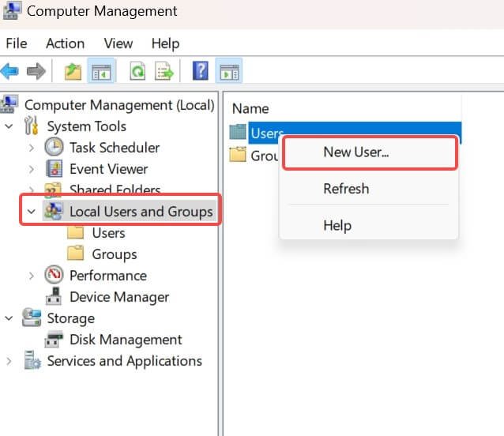
Task: Choose New User... from the context menu
Action: [355, 152]
